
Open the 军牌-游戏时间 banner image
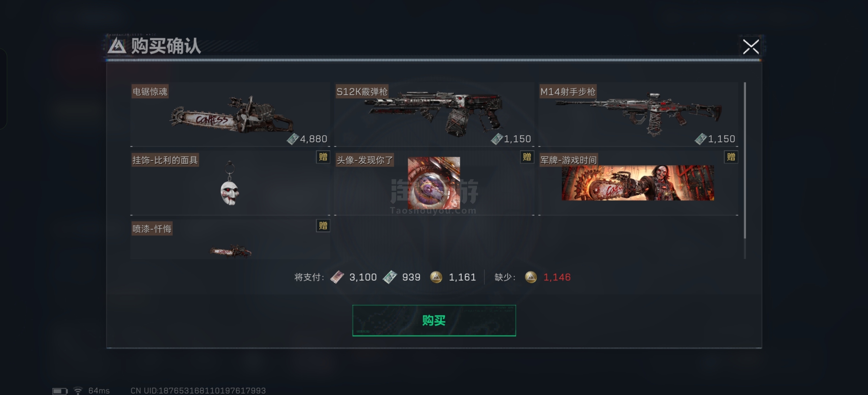coord(638,183)
